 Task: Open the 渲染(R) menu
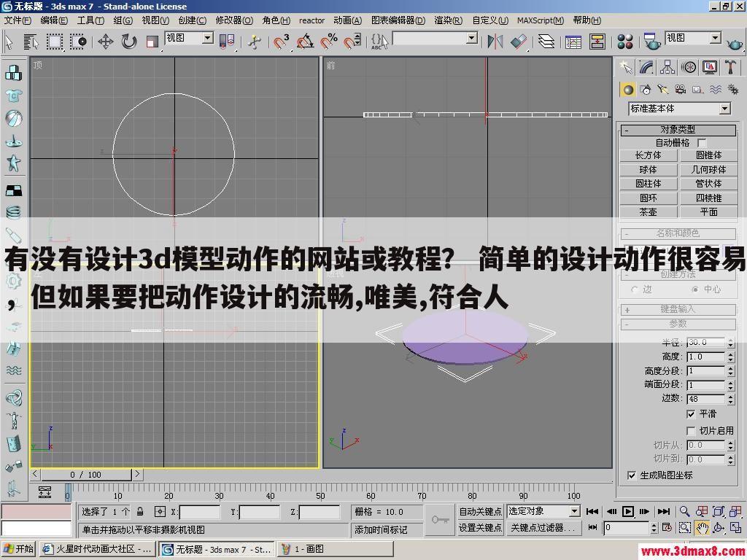pyautogui.click(x=449, y=20)
